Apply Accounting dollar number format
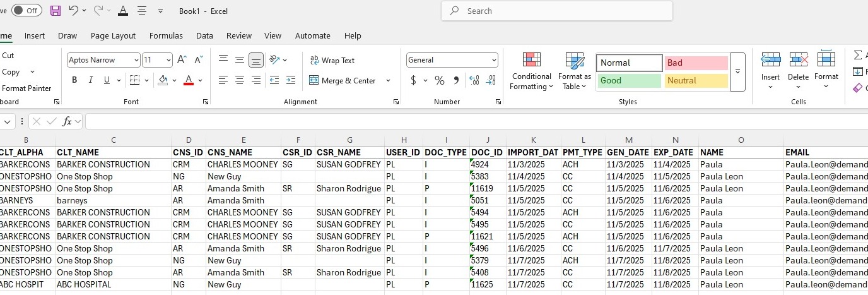Image resolution: width=868 pixels, height=295 pixels. [414, 80]
